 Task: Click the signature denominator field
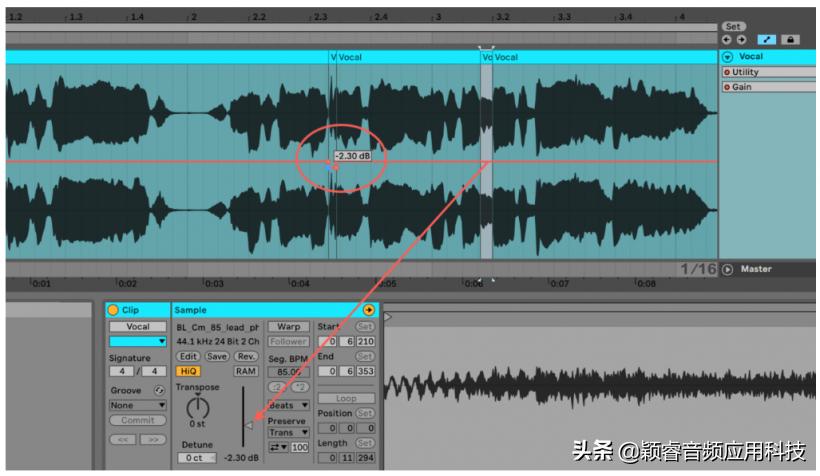tap(154, 371)
